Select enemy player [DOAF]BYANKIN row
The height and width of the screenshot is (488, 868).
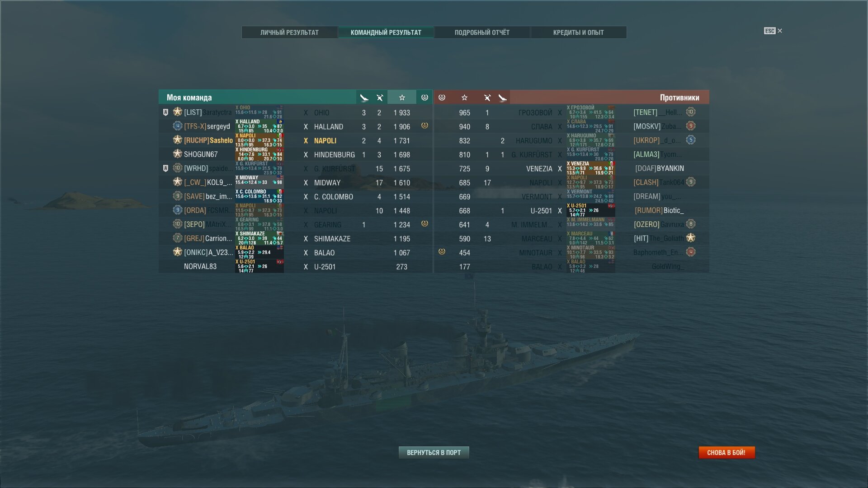point(571,169)
